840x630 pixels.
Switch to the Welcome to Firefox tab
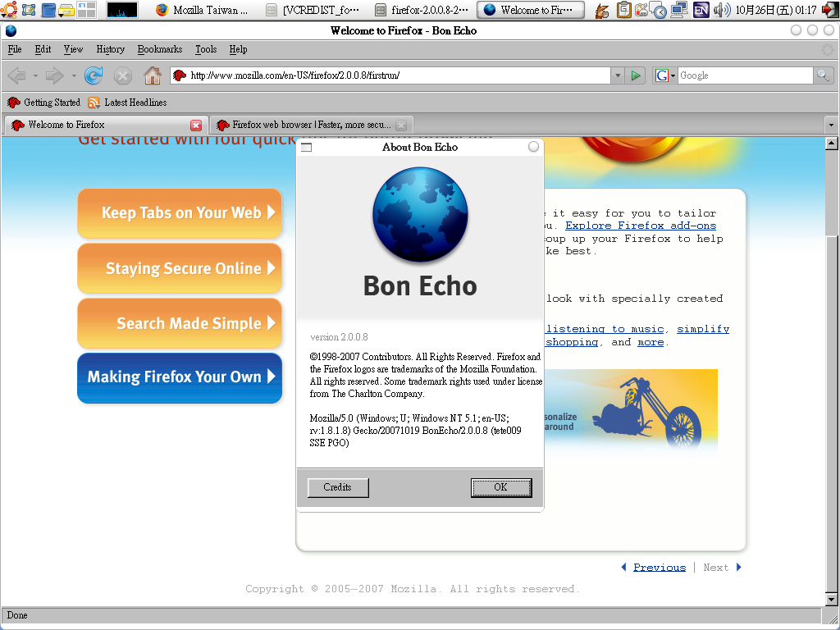tap(104, 125)
